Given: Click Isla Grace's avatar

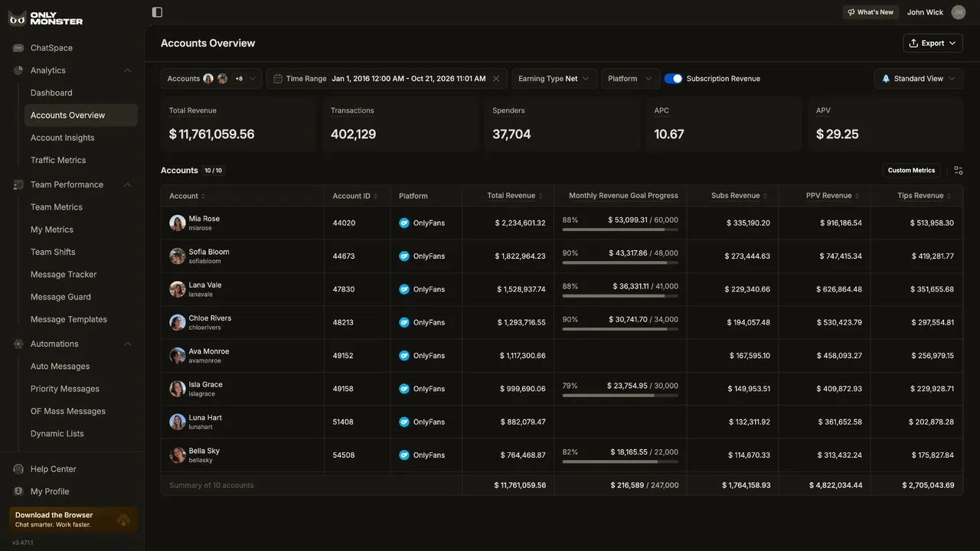Looking at the screenshot, I should [178, 389].
